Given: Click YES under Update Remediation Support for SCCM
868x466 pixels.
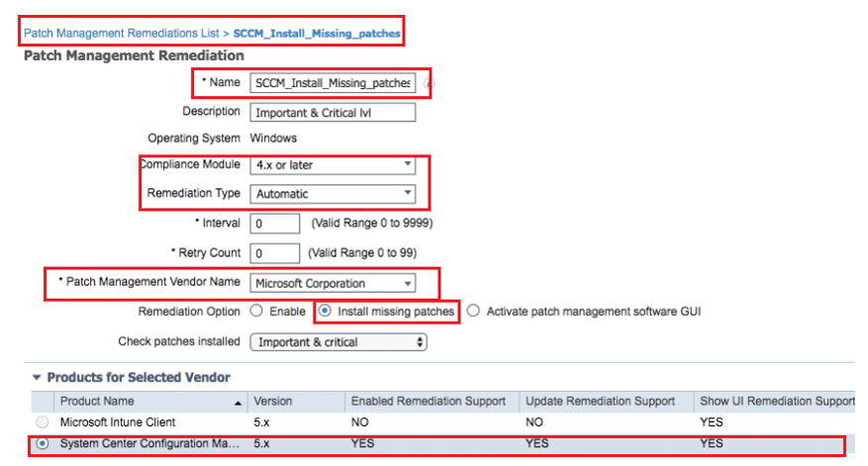Looking at the screenshot, I should point(537,443).
